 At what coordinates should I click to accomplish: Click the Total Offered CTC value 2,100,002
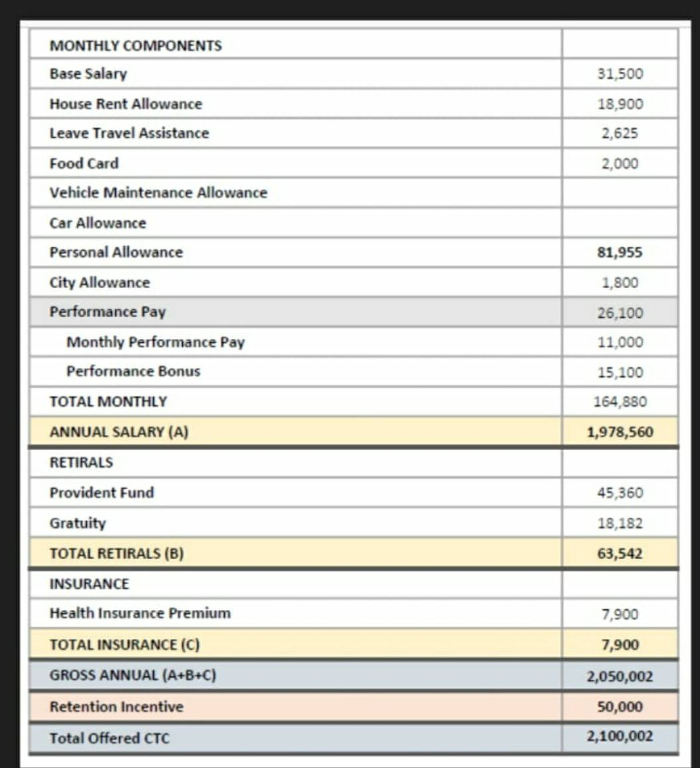pyautogui.click(x=620, y=736)
